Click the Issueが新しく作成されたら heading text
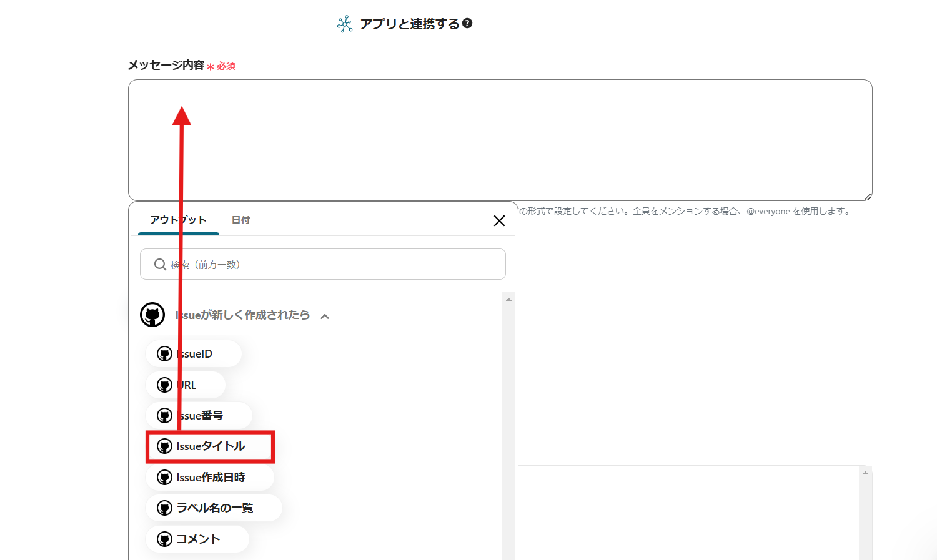The height and width of the screenshot is (560, 937). point(242,315)
